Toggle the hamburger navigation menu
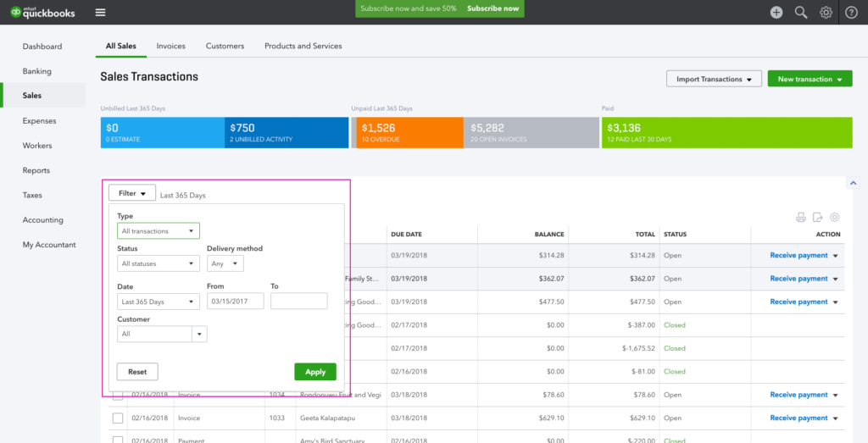The height and width of the screenshot is (443, 868). (100, 12)
